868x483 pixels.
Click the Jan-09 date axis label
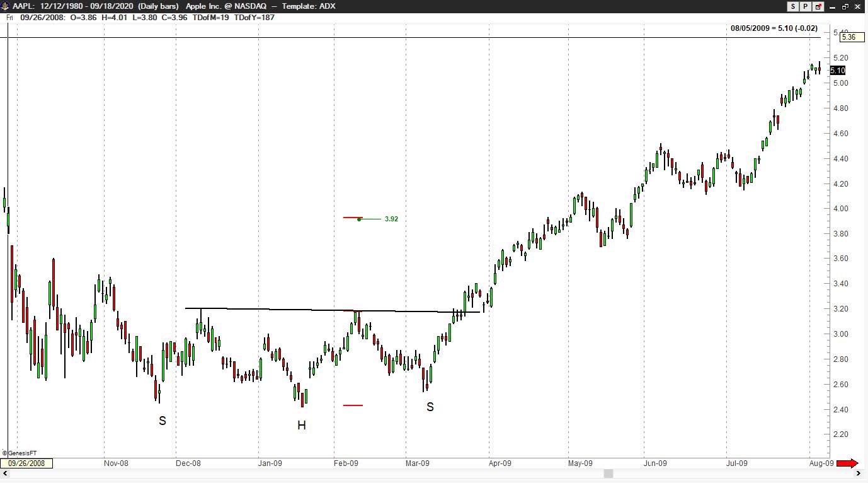(x=270, y=463)
